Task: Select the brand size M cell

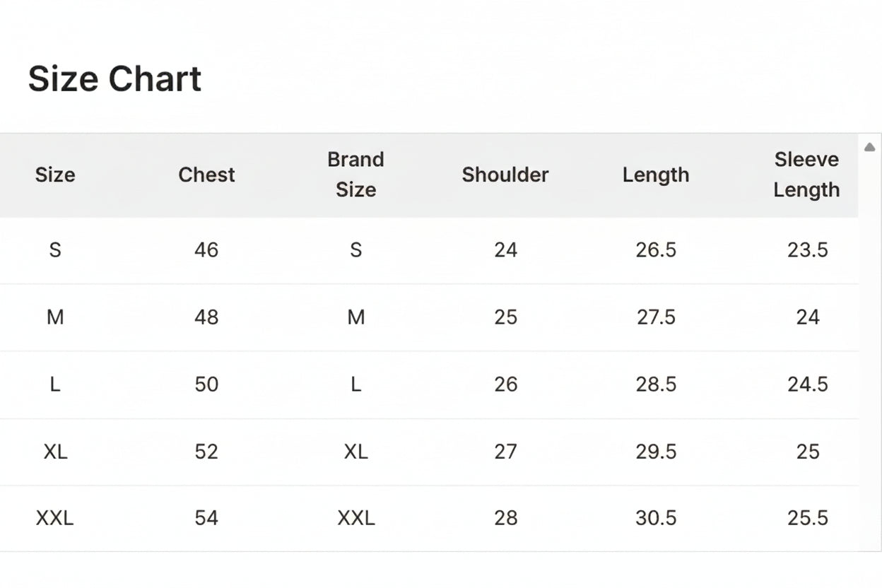Action: click(356, 317)
